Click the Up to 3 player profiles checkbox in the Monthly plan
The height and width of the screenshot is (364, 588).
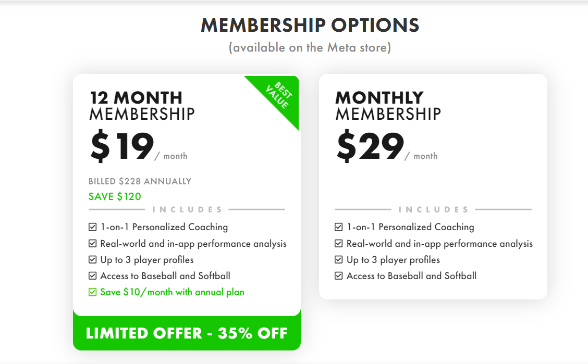[339, 259]
